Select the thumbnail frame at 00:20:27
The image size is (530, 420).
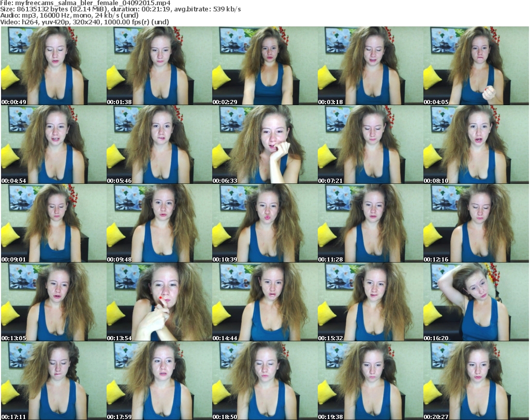[476, 381]
